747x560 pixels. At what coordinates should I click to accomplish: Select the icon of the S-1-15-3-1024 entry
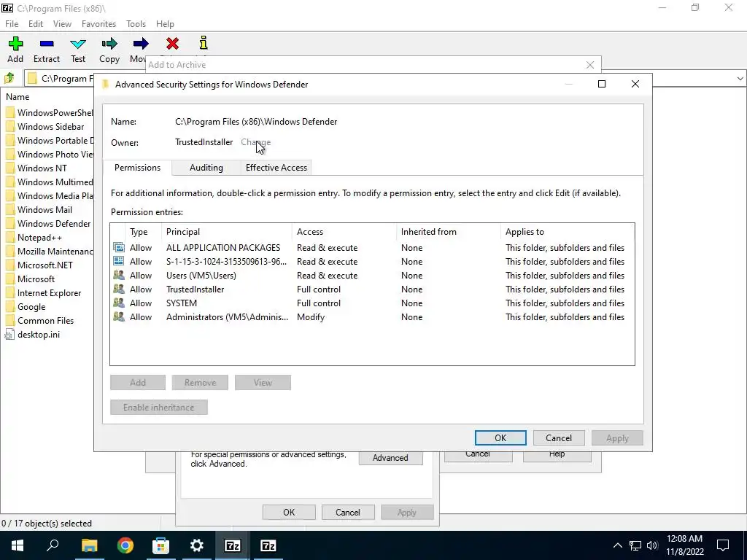click(x=119, y=261)
